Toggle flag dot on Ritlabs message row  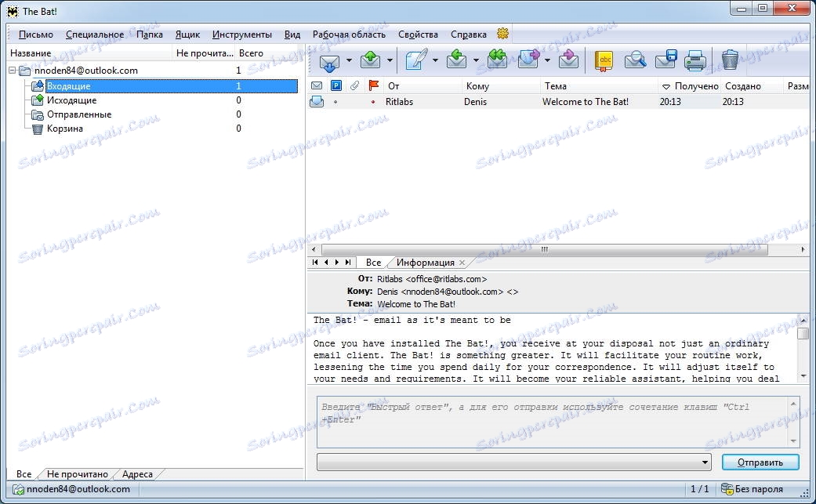tap(373, 102)
